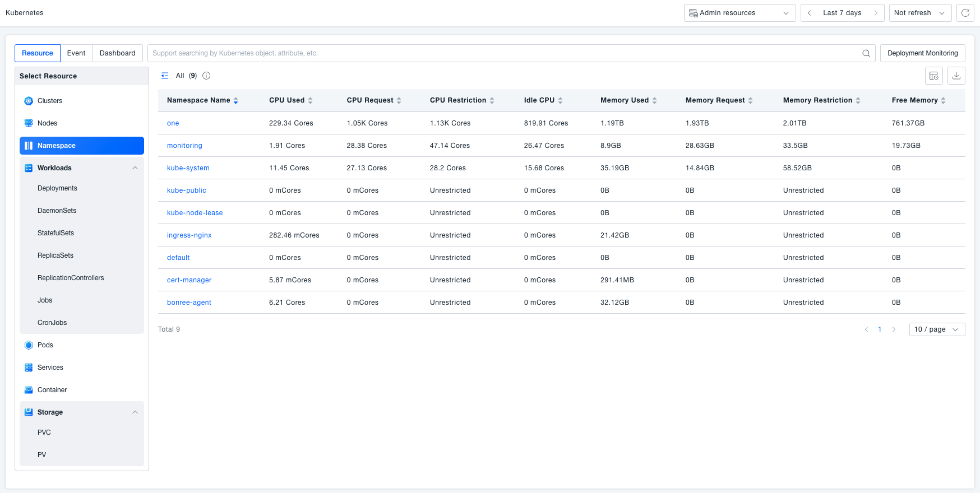Screen dimensions: 980x493
Task: Sort by CPU Used column
Action: pos(310,100)
